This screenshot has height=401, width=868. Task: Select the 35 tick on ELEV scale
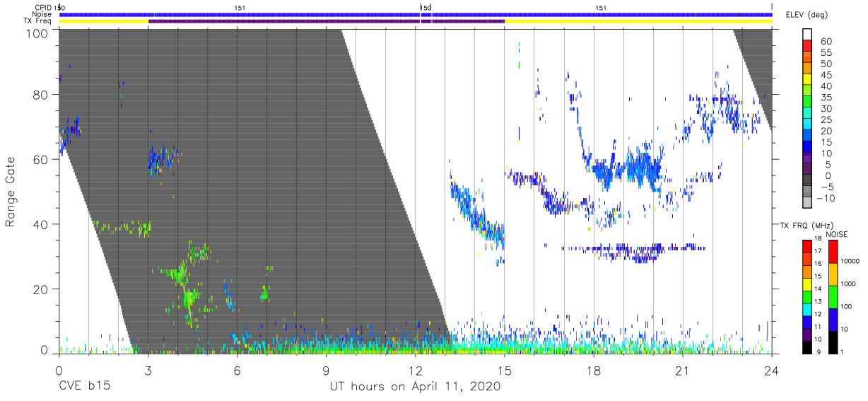click(x=827, y=98)
